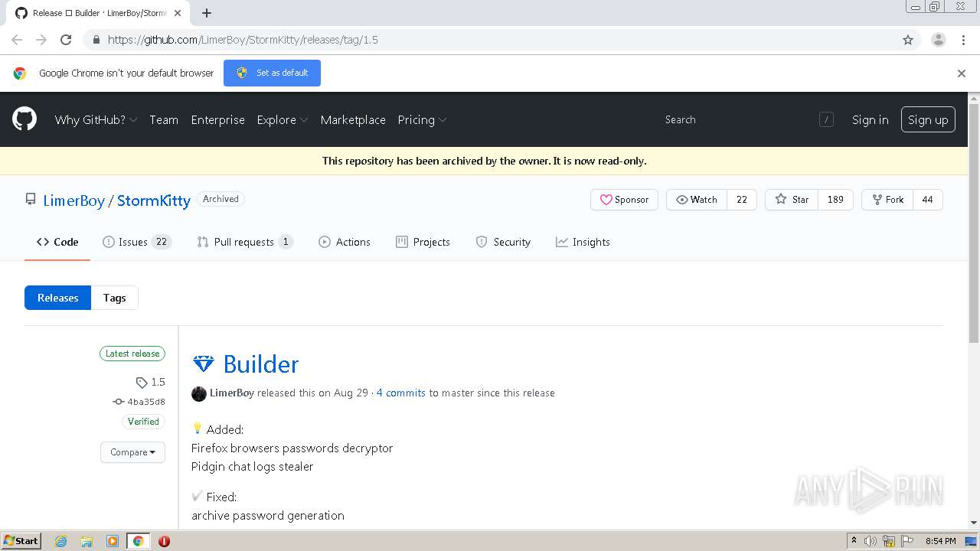This screenshot has width=980, height=551.
Task: Reload the page
Action: 66,40
